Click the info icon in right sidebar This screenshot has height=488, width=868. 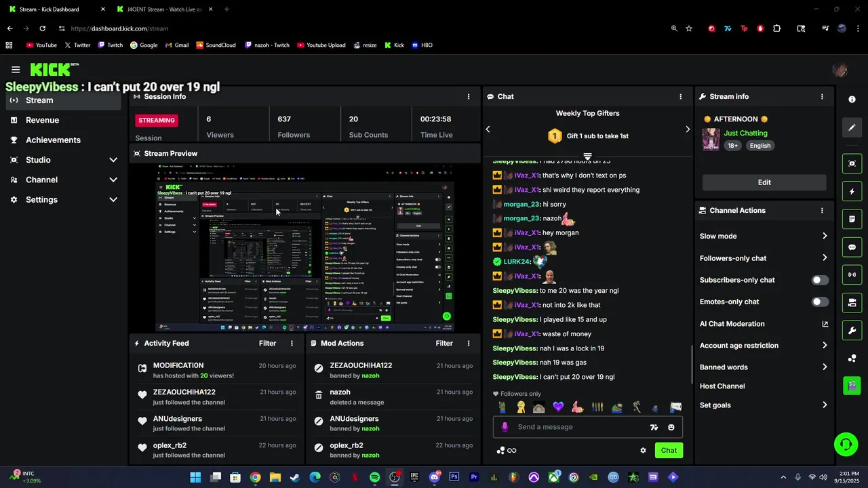[852, 99]
